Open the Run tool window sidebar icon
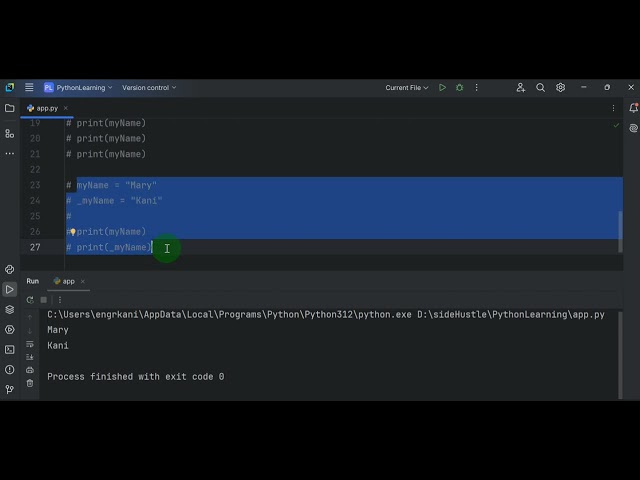 [x=9, y=289]
